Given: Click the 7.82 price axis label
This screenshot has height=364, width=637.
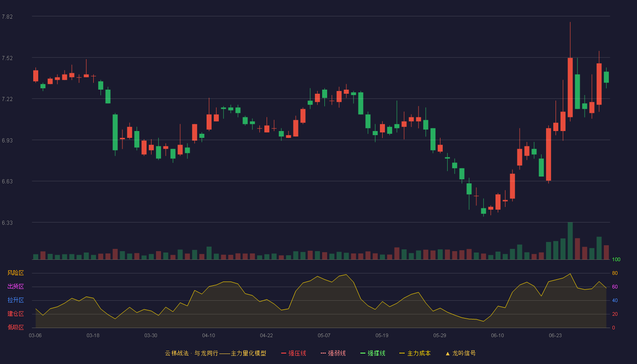Looking at the screenshot, I should click(7, 17).
